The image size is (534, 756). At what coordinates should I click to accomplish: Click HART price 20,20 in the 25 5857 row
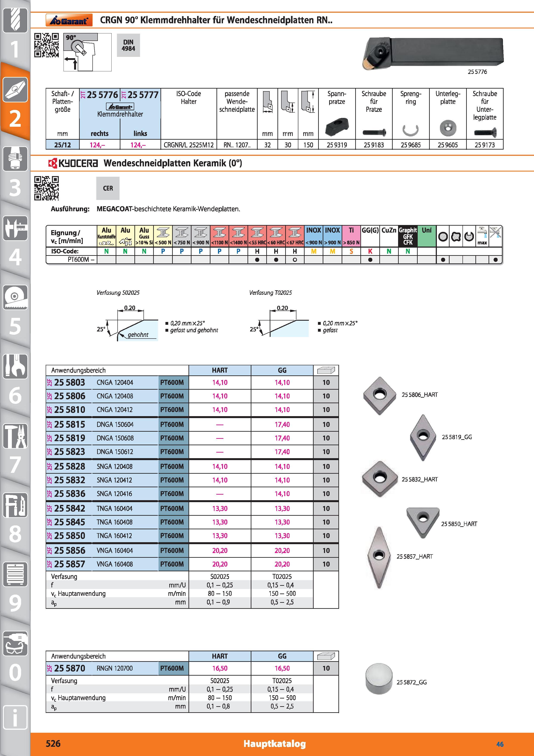point(220,564)
